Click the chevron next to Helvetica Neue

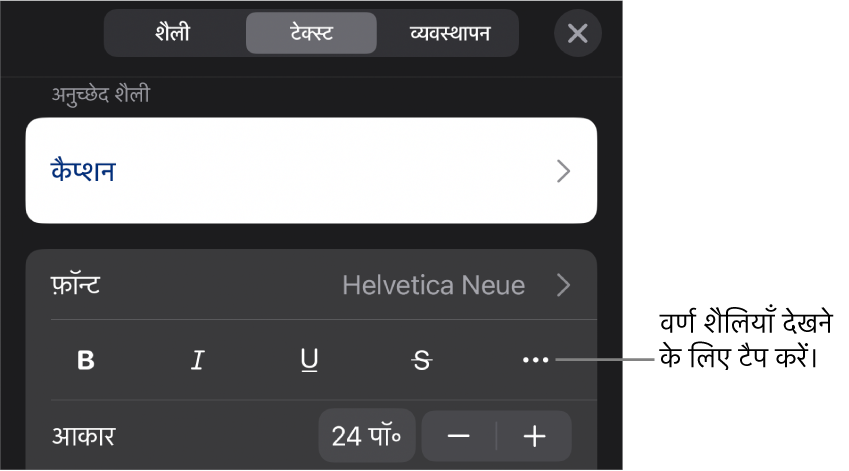click(564, 285)
